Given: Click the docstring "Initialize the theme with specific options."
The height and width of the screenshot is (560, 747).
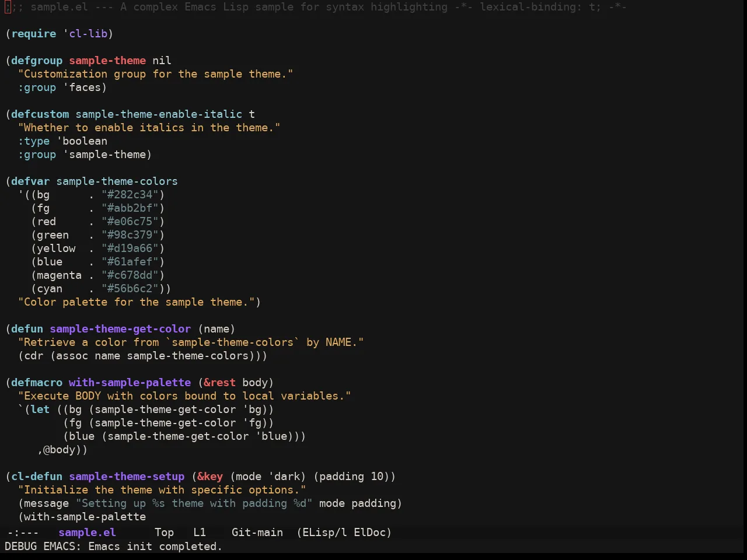Looking at the screenshot, I should [x=162, y=490].
